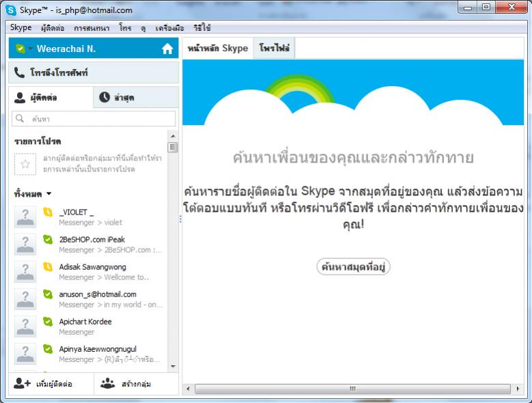Open the โทร menu
The width and height of the screenshot is (532, 403).
[x=125, y=28]
